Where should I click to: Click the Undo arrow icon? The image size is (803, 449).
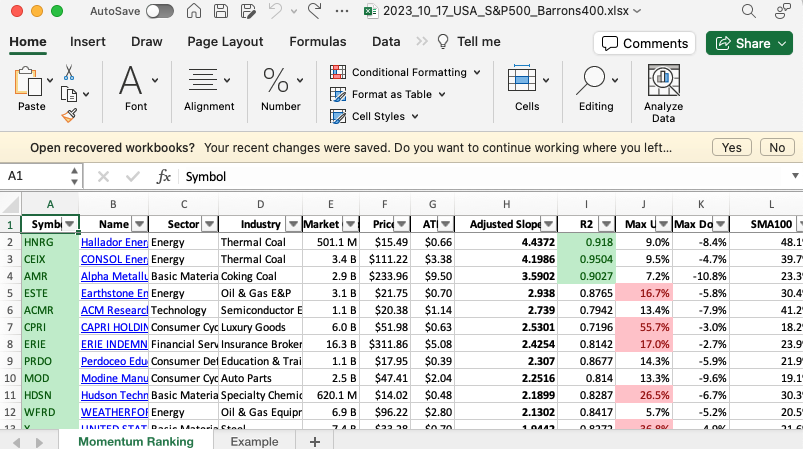point(276,11)
